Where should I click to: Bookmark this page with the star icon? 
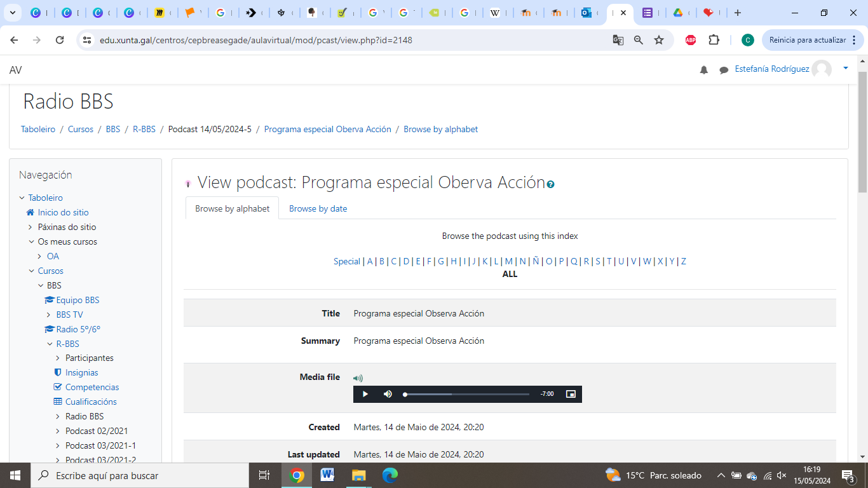(659, 40)
